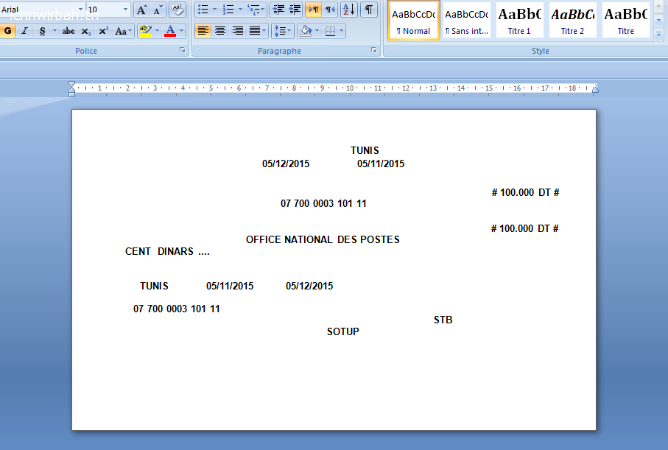
Task: Click the Grow Font icon
Action: 141,9
